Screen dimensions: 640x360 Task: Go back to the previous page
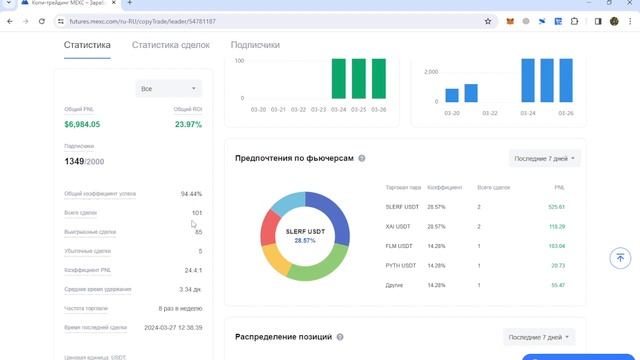10,21
